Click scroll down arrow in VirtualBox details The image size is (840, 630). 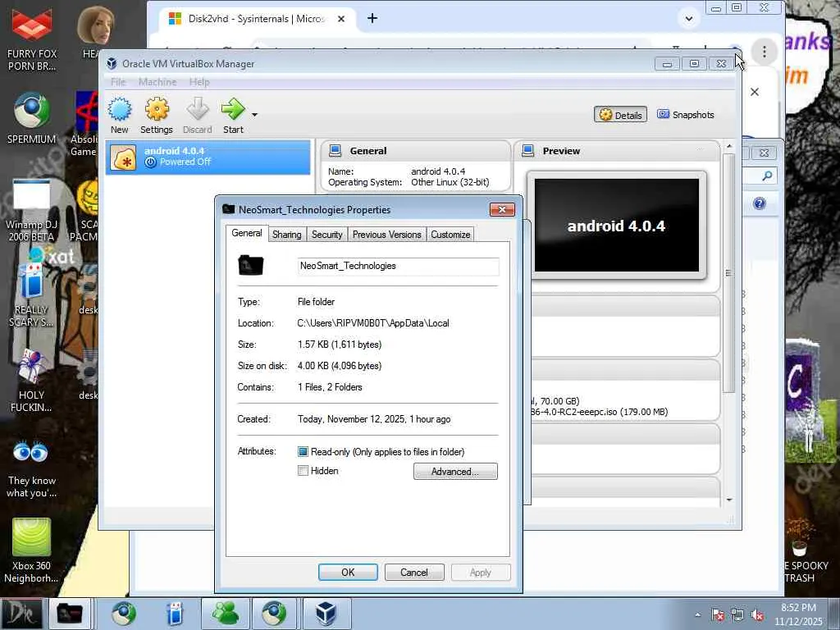pyautogui.click(x=728, y=500)
